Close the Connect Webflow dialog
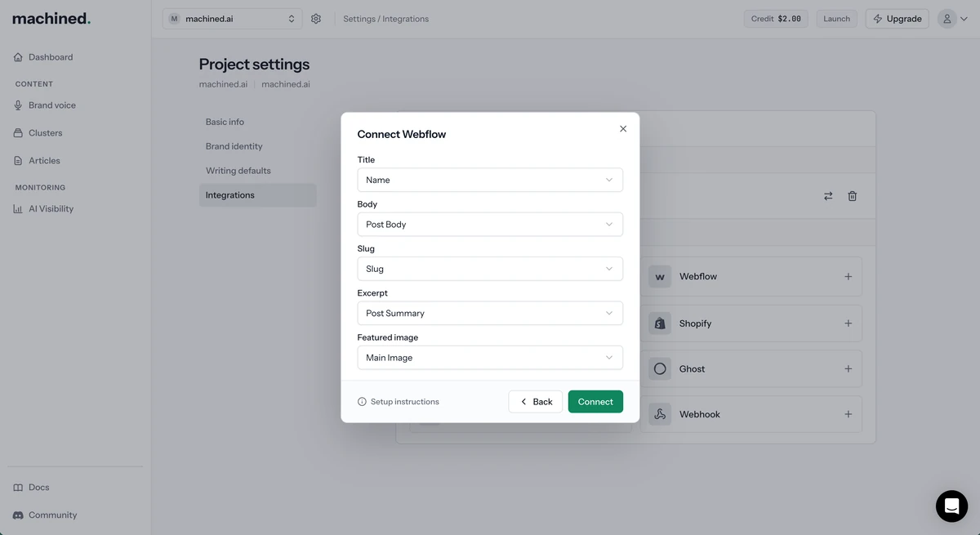Image resolution: width=980 pixels, height=535 pixels. (x=623, y=129)
